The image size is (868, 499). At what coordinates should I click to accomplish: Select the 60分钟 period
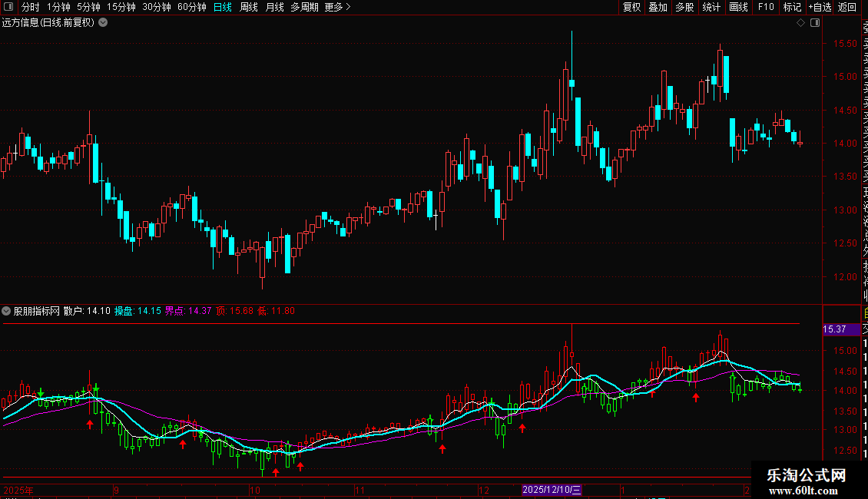192,7
